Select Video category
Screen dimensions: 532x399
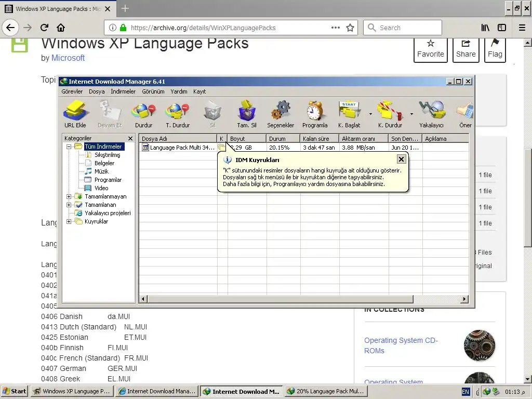click(x=101, y=188)
